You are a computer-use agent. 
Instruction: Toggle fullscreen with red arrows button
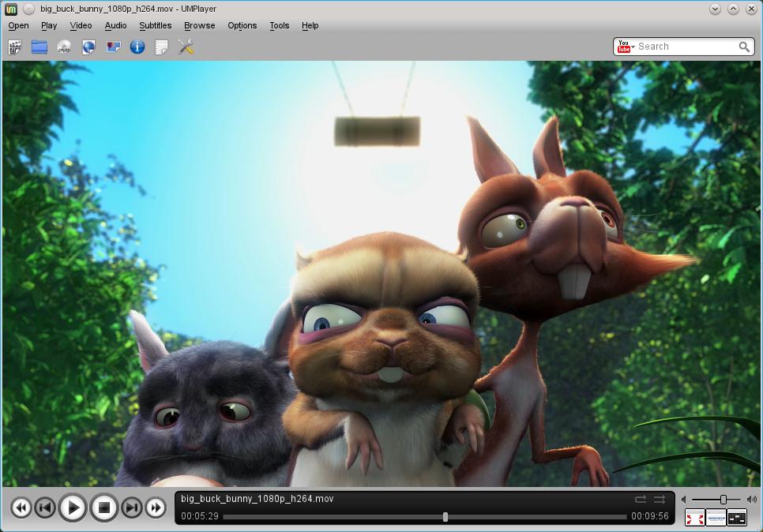[x=694, y=518]
